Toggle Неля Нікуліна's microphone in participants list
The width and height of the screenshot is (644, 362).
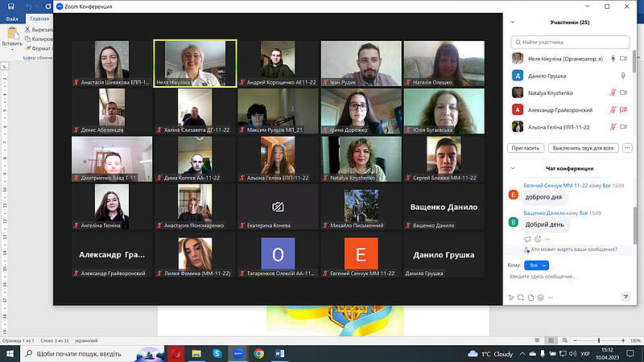[613, 59]
